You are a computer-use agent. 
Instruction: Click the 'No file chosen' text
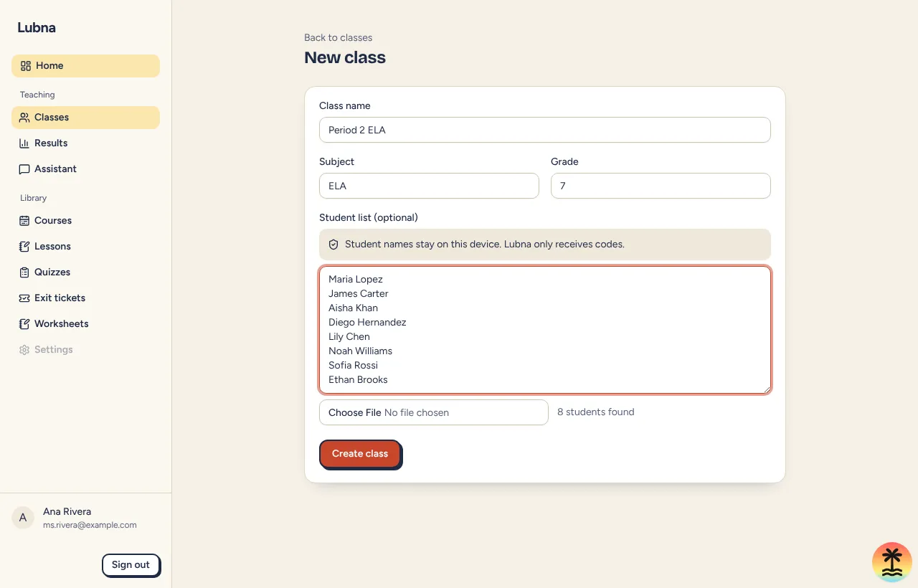coord(417,413)
